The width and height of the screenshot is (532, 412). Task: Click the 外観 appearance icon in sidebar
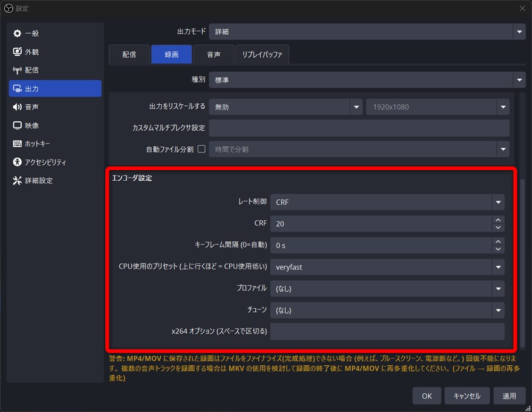[x=17, y=52]
